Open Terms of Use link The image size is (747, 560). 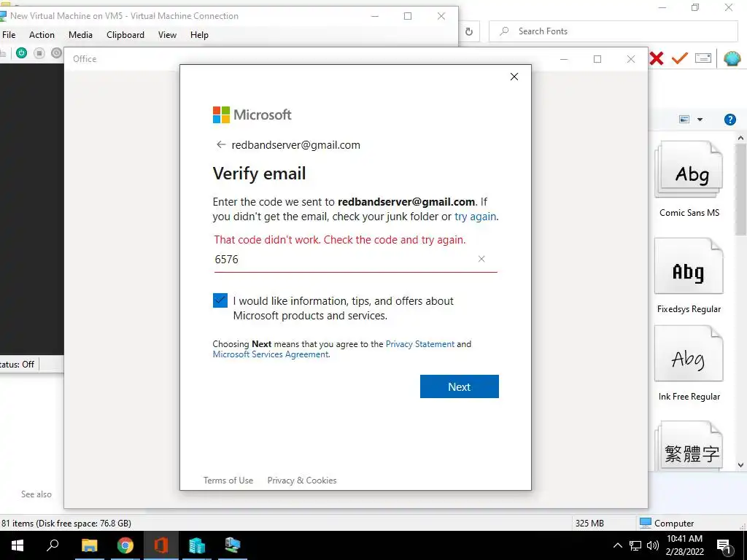pyautogui.click(x=228, y=481)
